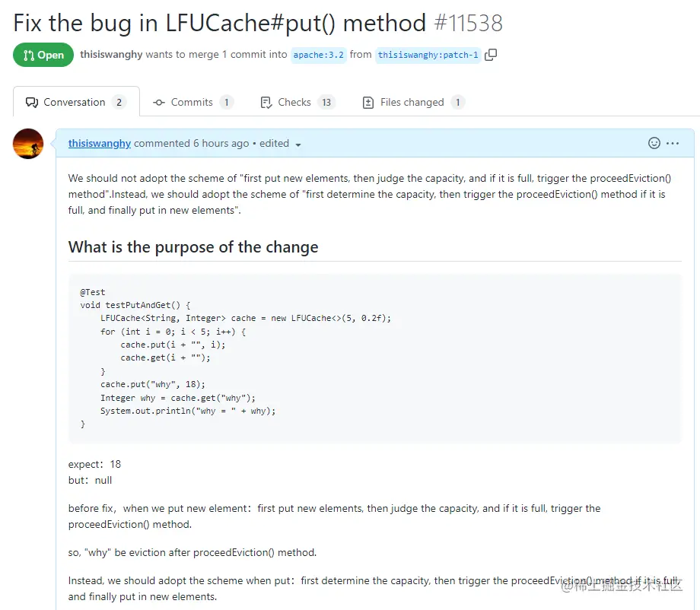Switch to the Commits tab
700x610 pixels.
[193, 102]
